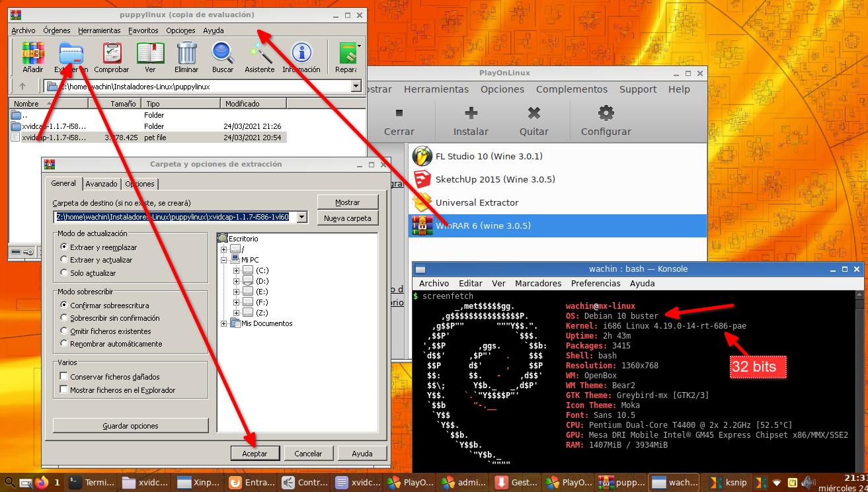
Task: Expand the root / node in folder tree
Action: pos(224,249)
